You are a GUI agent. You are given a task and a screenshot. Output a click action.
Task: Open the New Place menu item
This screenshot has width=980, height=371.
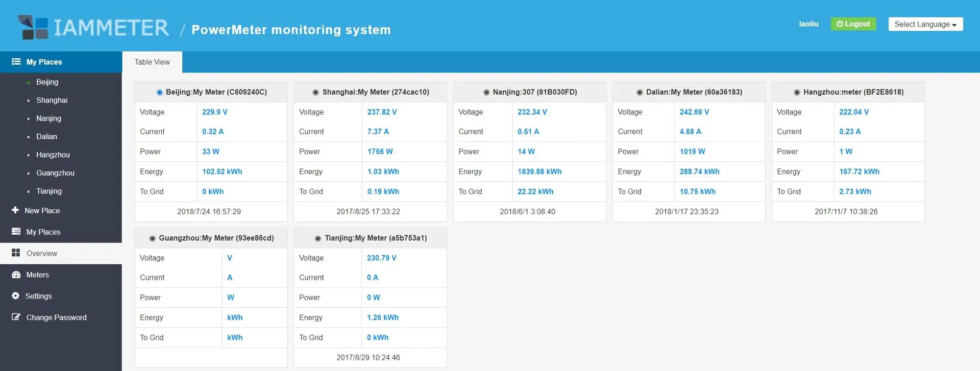point(61,210)
